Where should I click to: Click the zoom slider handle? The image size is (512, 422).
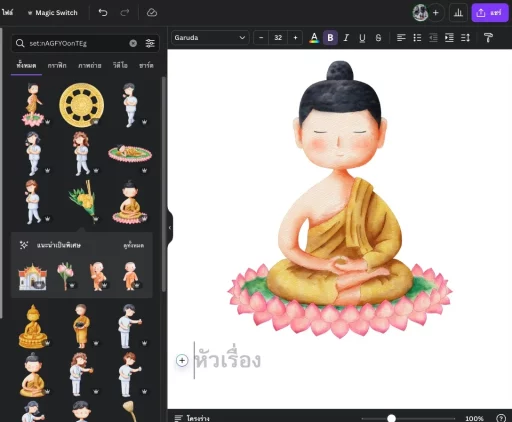click(x=391, y=418)
